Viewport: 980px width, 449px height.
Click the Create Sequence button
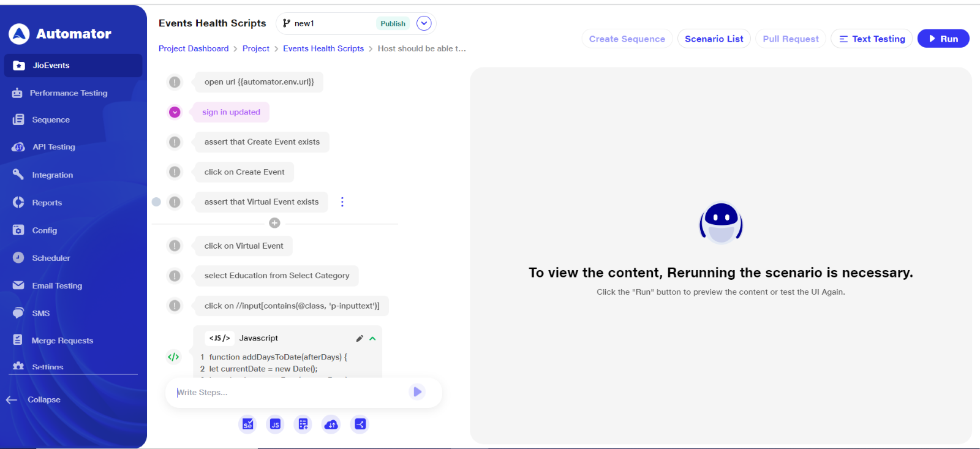[627, 39]
